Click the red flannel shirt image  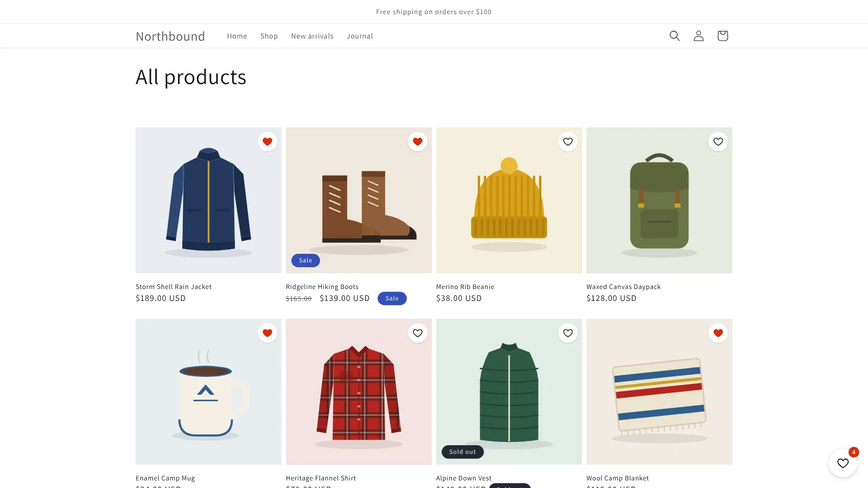click(x=359, y=391)
